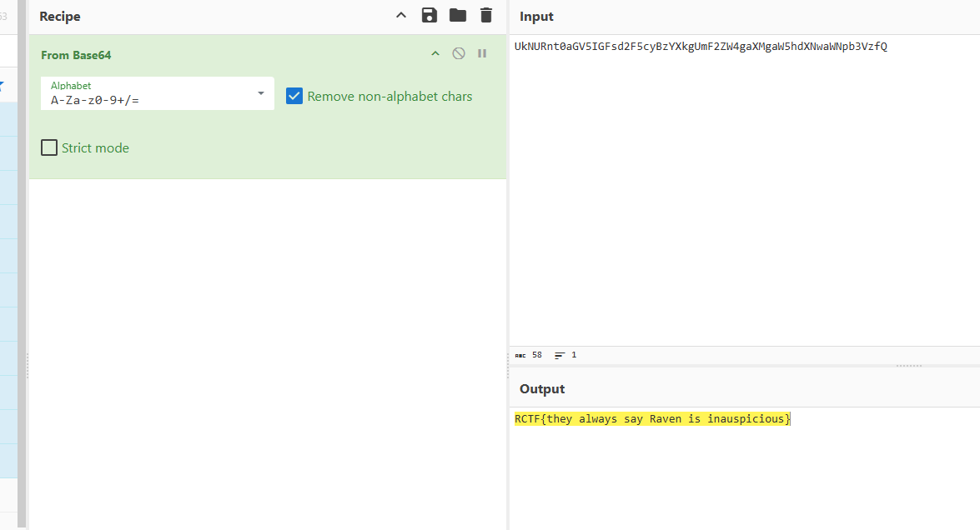
Task: Click inside the Input Base64 text
Action: click(x=701, y=47)
